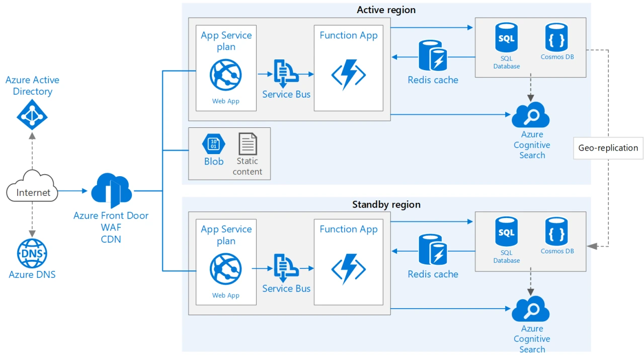644x359 pixels.
Task: Select the Active region title text
Action: coord(386,10)
